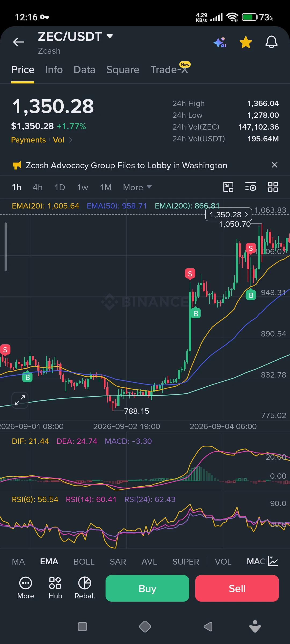Dismiss the news banner with X
The width and height of the screenshot is (290, 644).
(274, 165)
